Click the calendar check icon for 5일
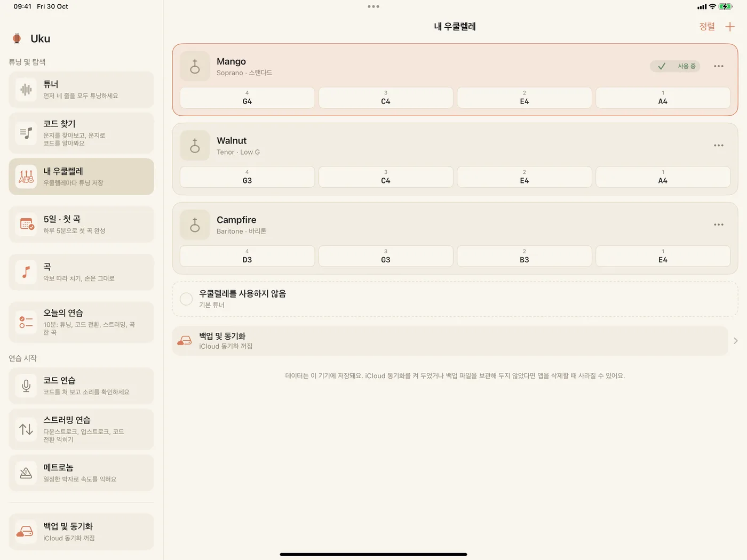 click(26, 225)
